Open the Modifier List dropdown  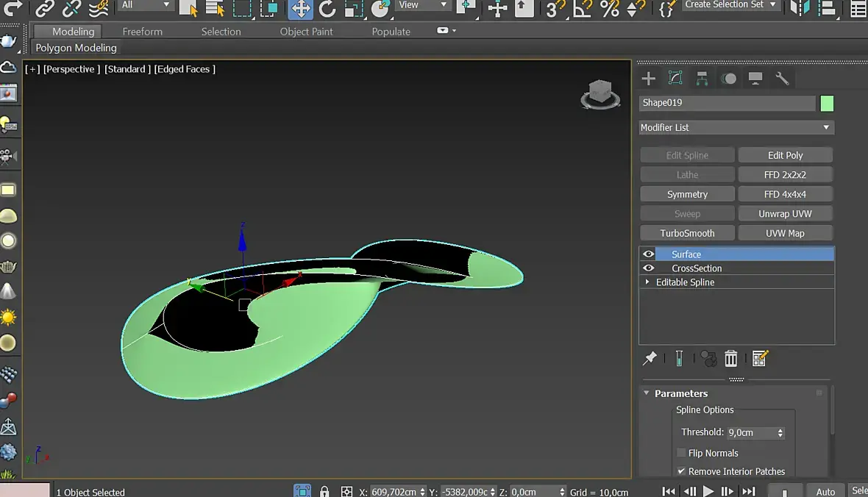(736, 127)
